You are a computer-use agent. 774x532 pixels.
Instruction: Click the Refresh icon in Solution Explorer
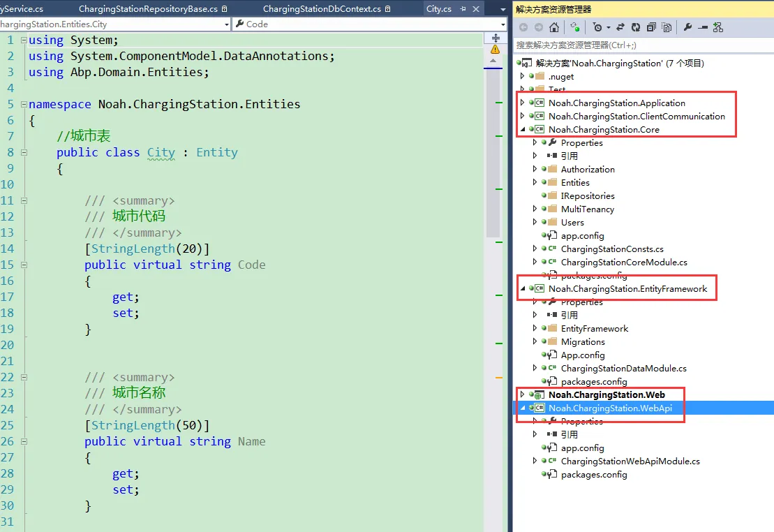pos(635,27)
